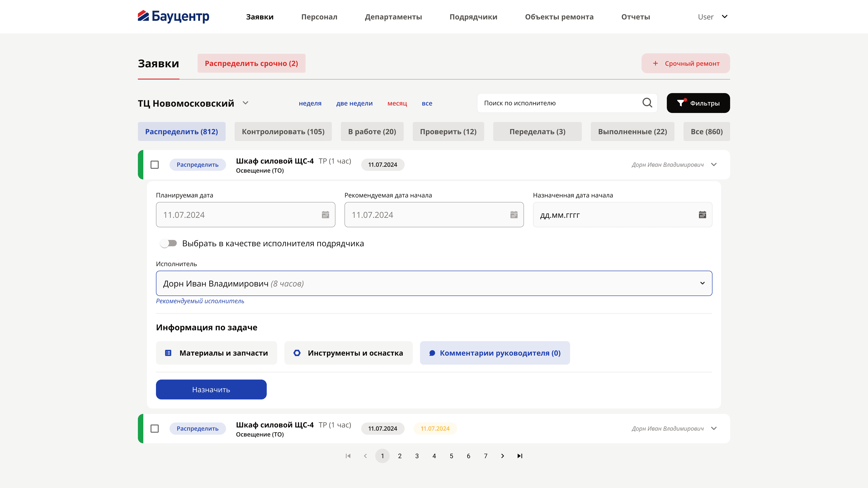Screen dimensions: 868x488
Task: Click the Назначить button
Action: tap(211, 390)
